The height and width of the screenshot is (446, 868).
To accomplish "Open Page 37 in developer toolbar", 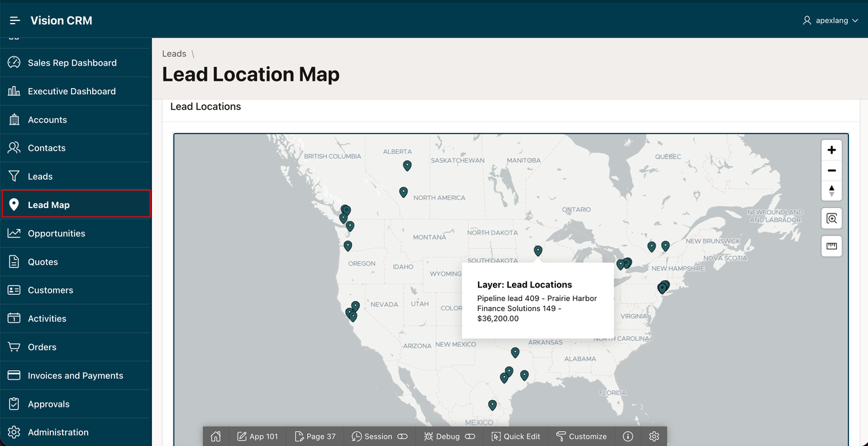I will pyautogui.click(x=315, y=437).
